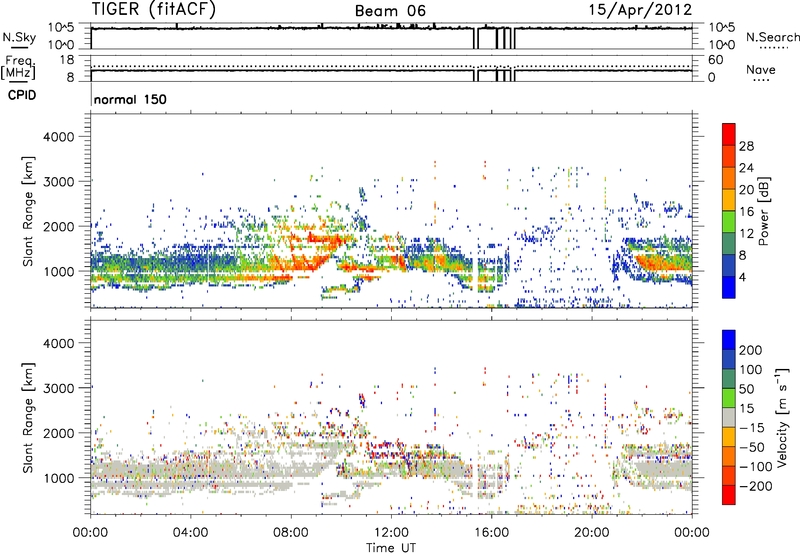
Task: Click the '4000' tick of the power panel
Action: pos(59,137)
